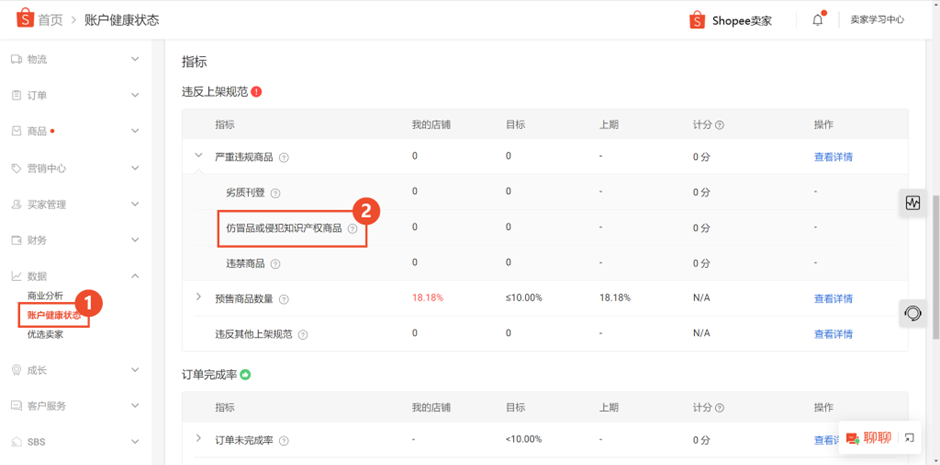Click the help icon beside 劣质刊登
940x465 pixels.
[275, 193]
